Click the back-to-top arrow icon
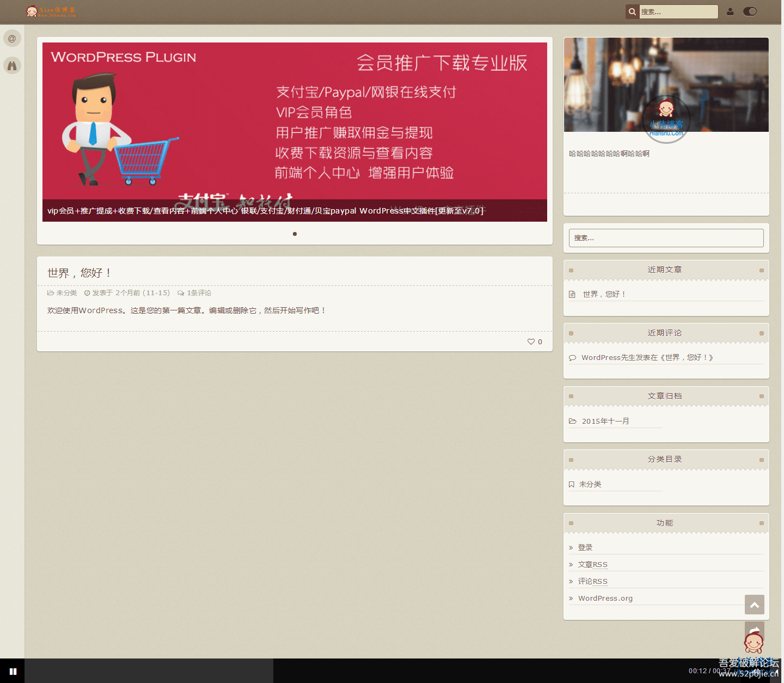The image size is (784, 683). [x=754, y=605]
